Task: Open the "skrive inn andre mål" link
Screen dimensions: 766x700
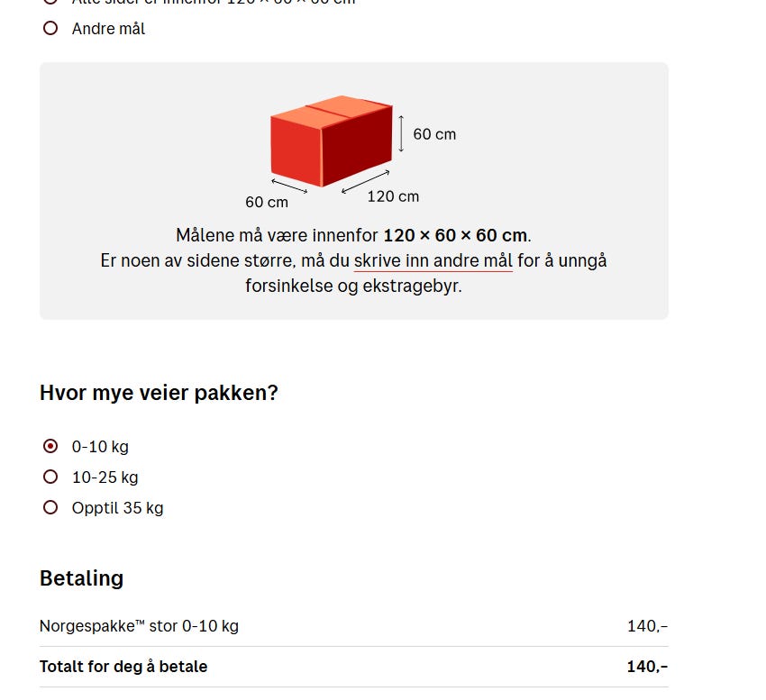Action: point(433,260)
